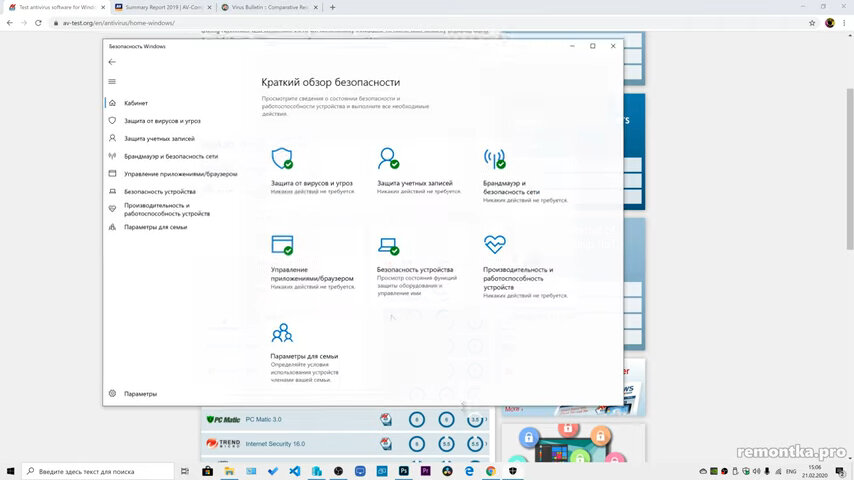This screenshot has width=854, height=480.
Task: Click the Windows Start button
Action: pyautogui.click(x=10, y=471)
